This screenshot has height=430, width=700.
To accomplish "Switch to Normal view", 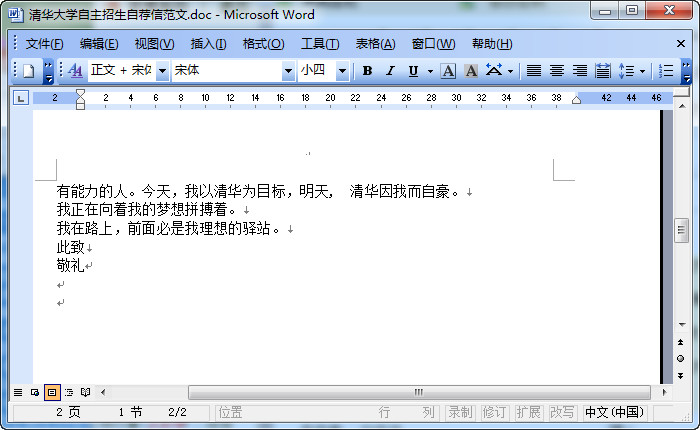I will 18,392.
